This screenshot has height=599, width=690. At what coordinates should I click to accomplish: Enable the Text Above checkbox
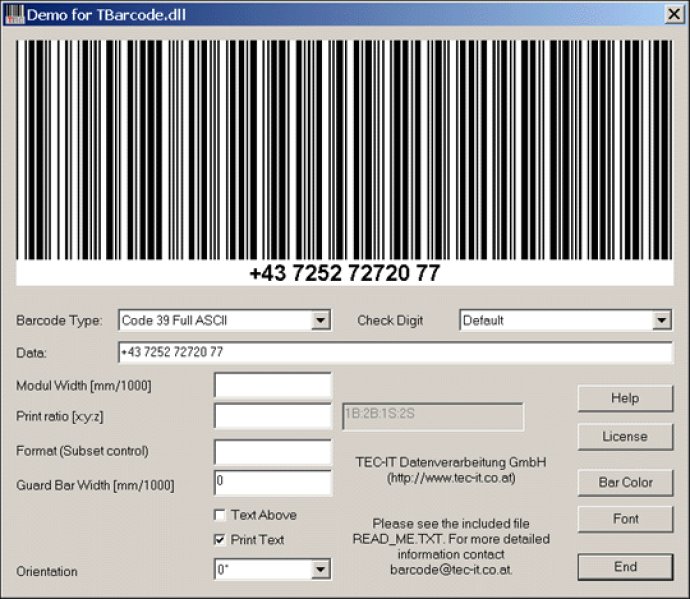[x=219, y=514]
